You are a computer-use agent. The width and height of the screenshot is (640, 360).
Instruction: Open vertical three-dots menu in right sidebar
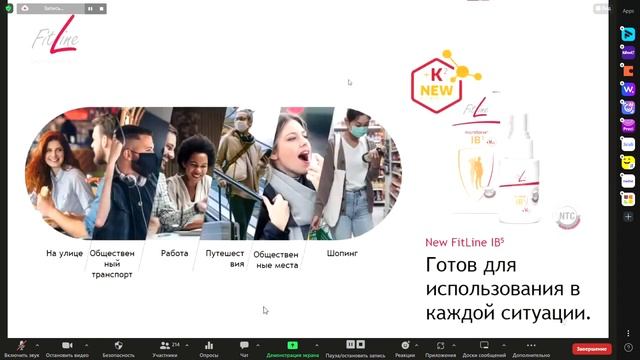tap(628, 333)
